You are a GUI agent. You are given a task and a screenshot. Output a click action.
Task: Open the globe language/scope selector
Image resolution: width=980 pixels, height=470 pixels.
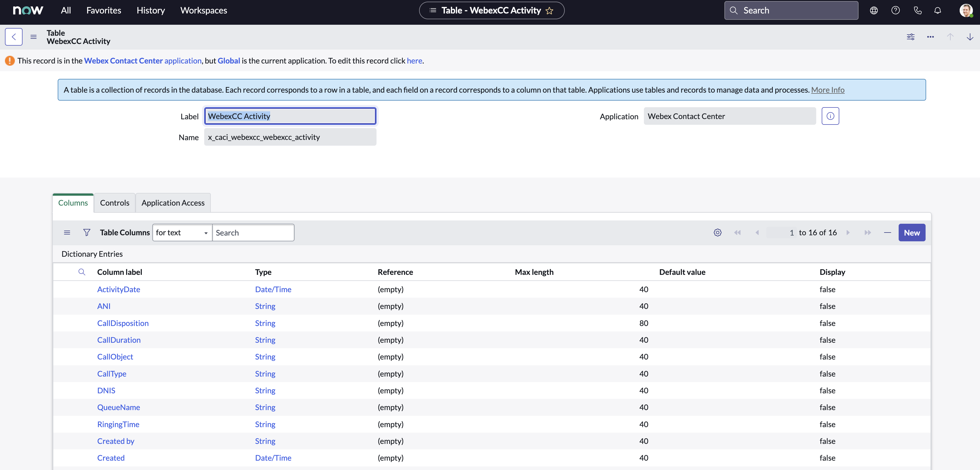click(x=874, y=11)
